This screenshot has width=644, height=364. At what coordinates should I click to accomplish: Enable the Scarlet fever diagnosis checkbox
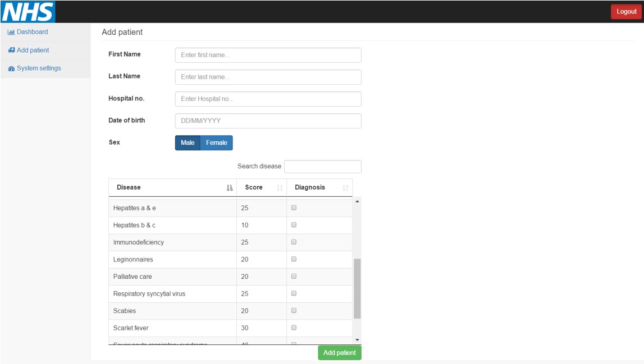click(x=293, y=328)
